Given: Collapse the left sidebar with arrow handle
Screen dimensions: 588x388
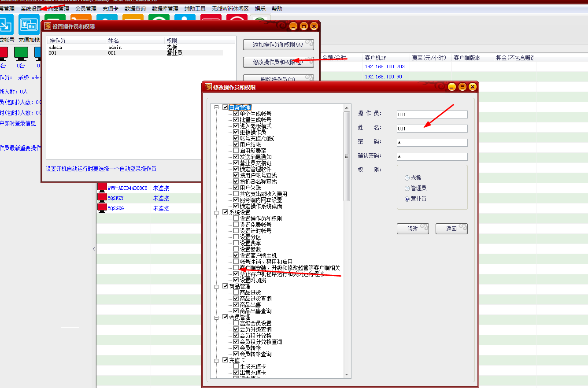Looking at the screenshot, I should (93, 249).
